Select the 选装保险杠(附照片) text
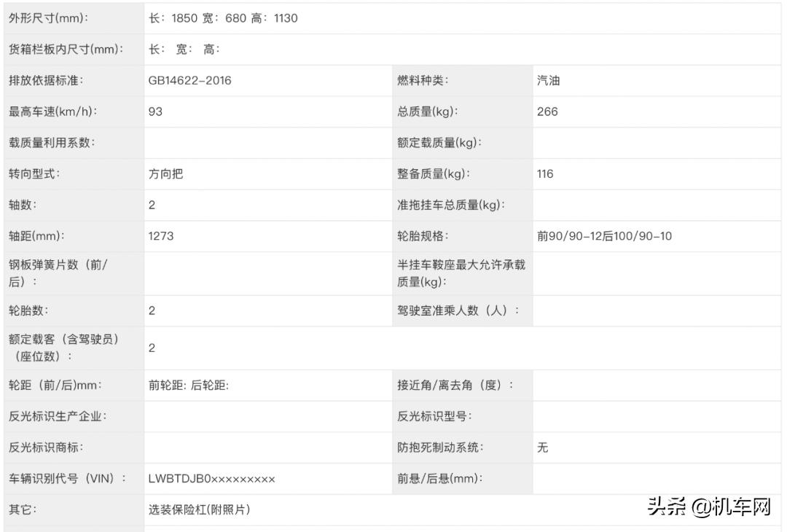 click(198, 510)
